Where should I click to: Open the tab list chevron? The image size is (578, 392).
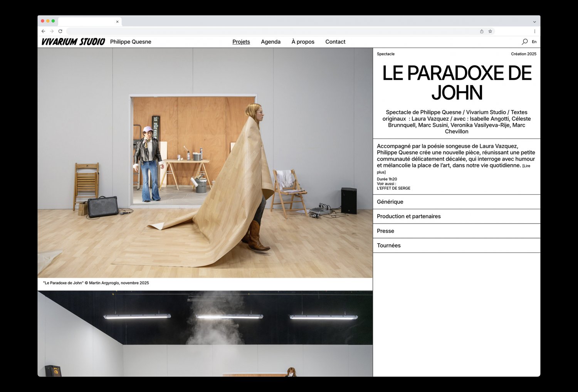[x=534, y=22]
